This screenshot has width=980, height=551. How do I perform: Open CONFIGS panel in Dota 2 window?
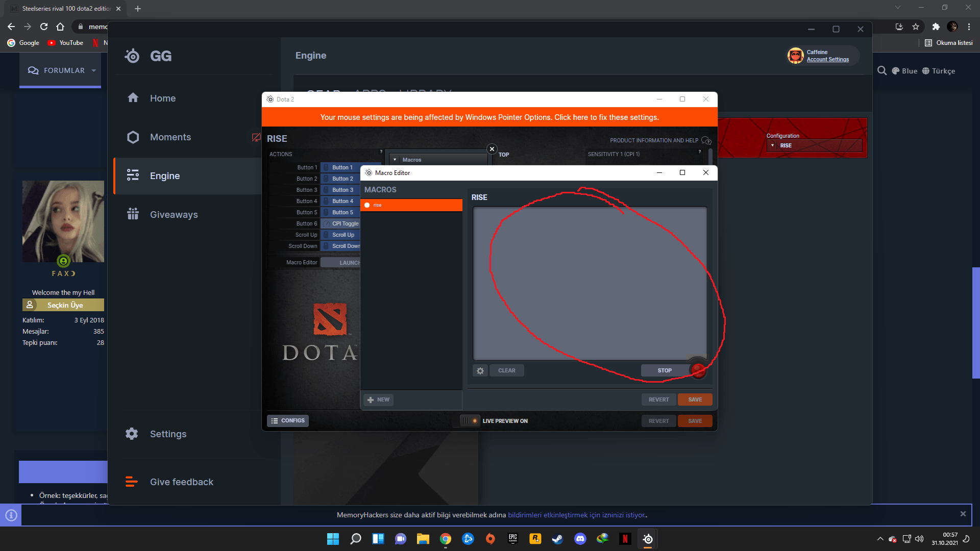click(x=288, y=421)
